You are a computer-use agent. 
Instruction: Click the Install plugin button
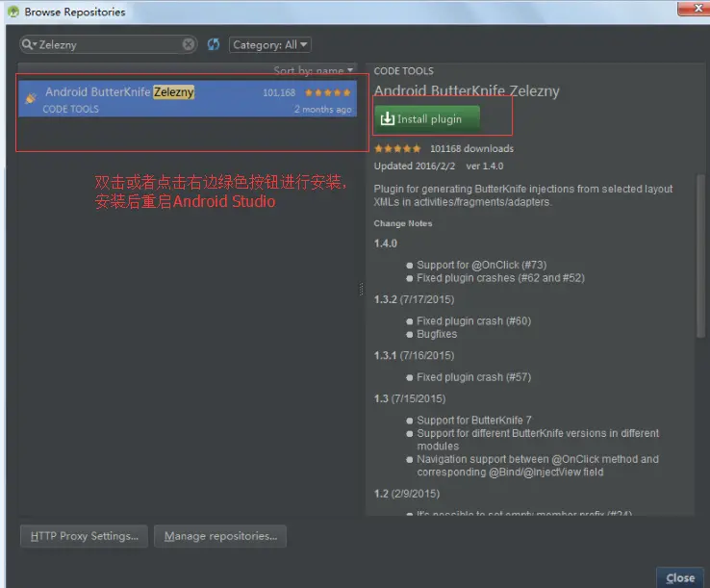(x=427, y=119)
